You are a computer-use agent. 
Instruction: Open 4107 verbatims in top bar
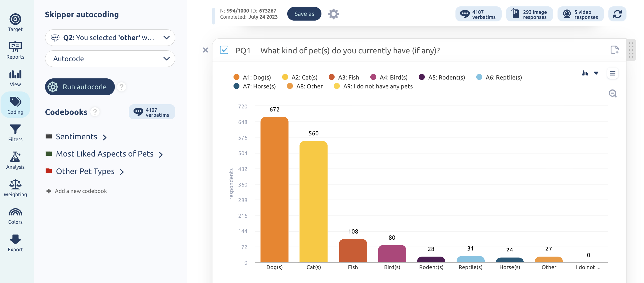coord(478,14)
